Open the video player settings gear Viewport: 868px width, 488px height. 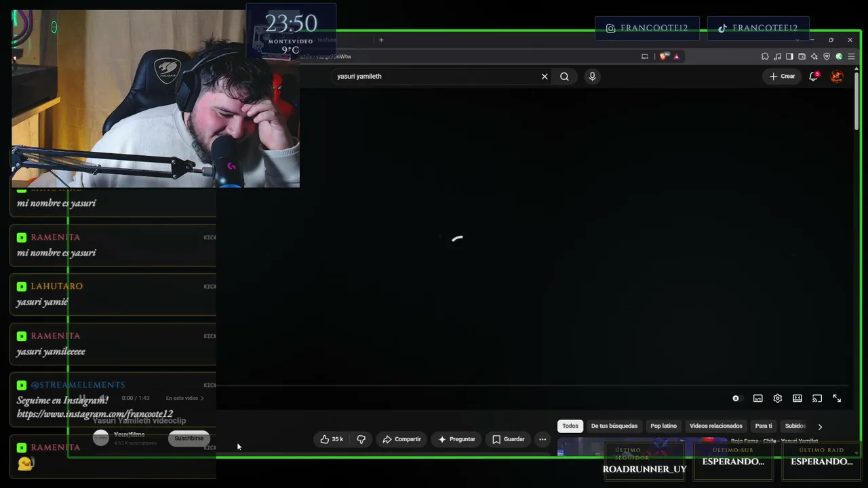click(x=778, y=399)
